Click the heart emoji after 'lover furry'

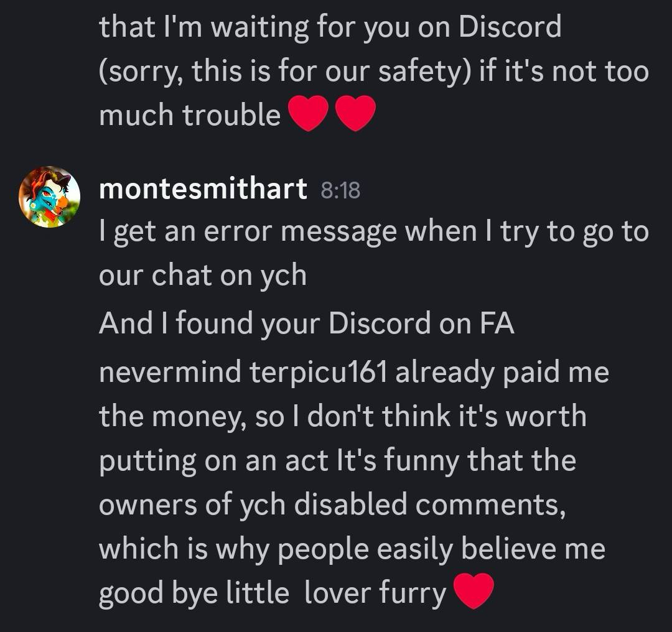coord(473,591)
